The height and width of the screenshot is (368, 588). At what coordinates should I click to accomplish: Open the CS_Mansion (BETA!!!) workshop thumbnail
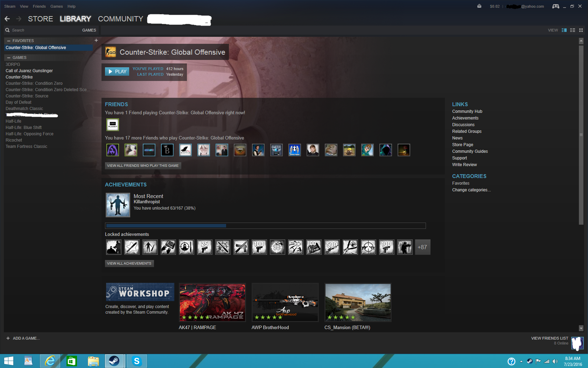click(358, 302)
